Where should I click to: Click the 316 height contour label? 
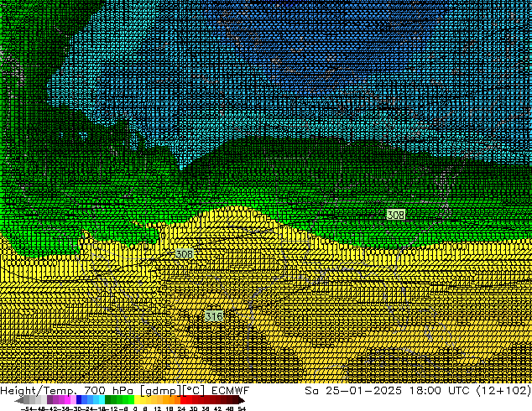click(x=214, y=316)
